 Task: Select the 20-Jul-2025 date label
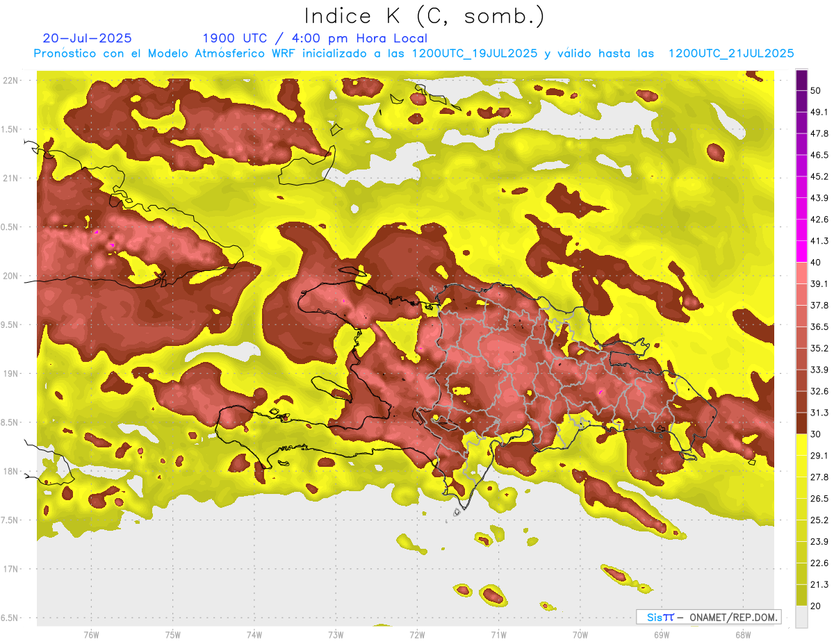(x=87, y=38)
